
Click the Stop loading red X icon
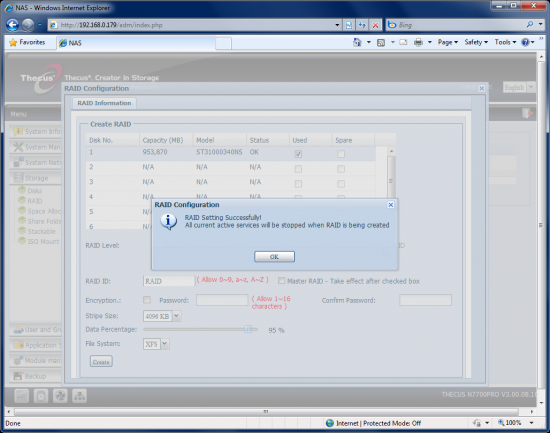pyautogui.click(x=375, y=25)
